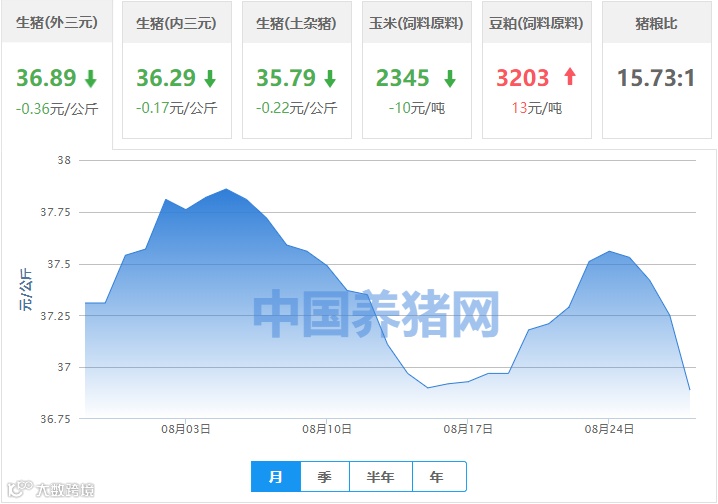Select the 玉米(饲料原料) price card
The image size is (718, 504).
[417, 70]
